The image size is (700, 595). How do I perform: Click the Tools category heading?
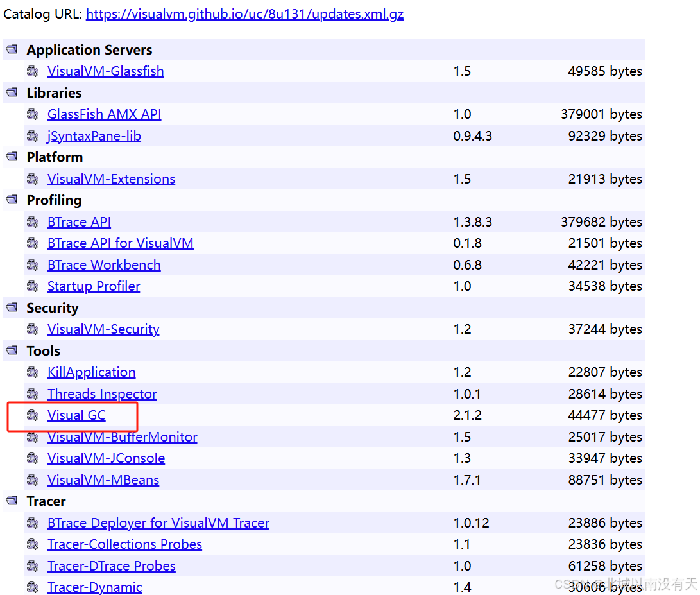43,351
